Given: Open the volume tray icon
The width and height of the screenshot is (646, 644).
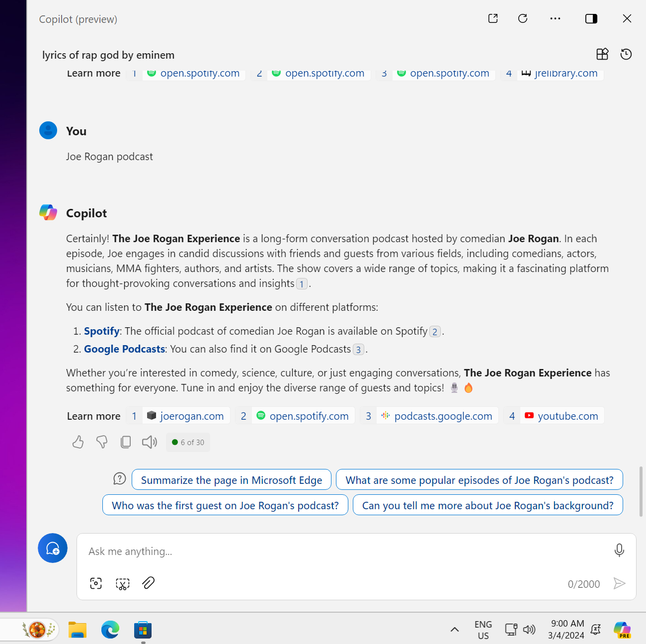Looking at the screenshot, I should 529,630.
